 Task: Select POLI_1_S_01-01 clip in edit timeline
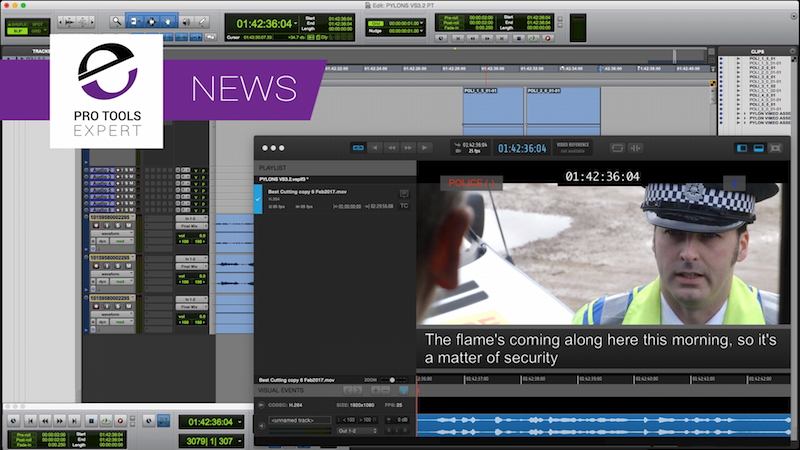[x=493, y=112]
